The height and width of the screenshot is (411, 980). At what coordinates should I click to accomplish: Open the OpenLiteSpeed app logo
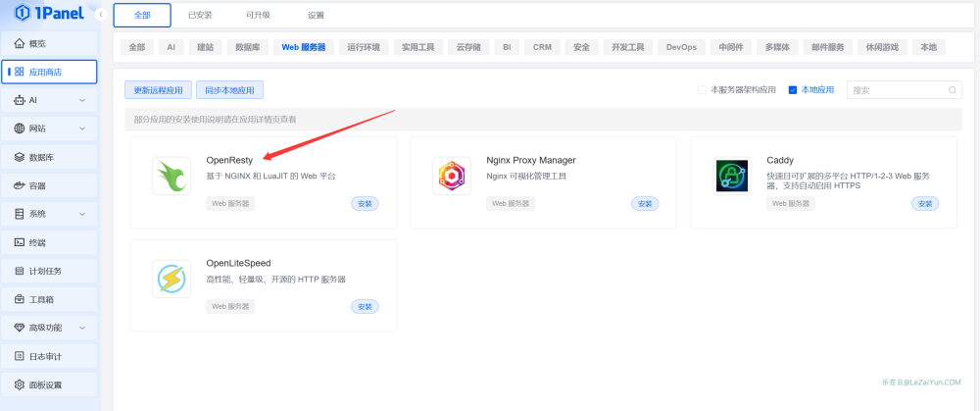171,279
